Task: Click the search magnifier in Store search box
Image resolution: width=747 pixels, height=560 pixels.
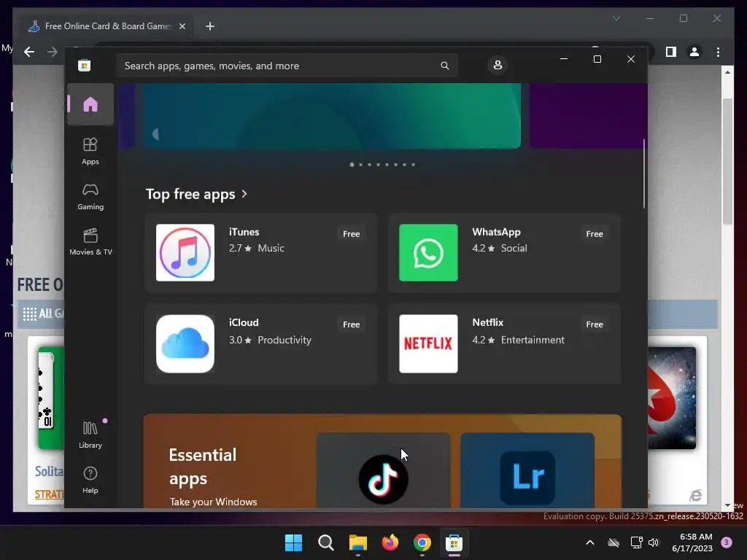Action: click(444, 66)
